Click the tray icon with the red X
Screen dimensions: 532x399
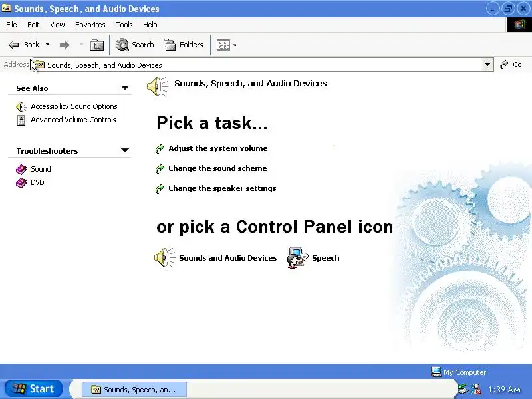click(476, 389)
